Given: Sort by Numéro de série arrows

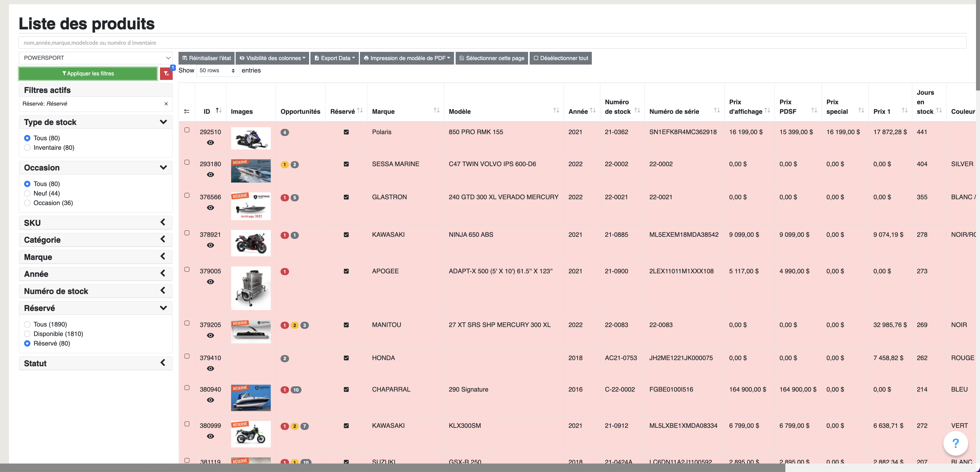Looking at the screenshot, I should click(x=717, y=110).
